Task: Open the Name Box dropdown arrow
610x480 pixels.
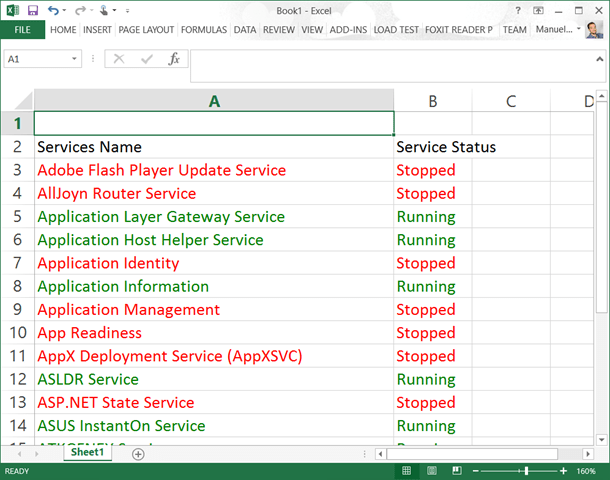Action: click(x=74, y=59)
